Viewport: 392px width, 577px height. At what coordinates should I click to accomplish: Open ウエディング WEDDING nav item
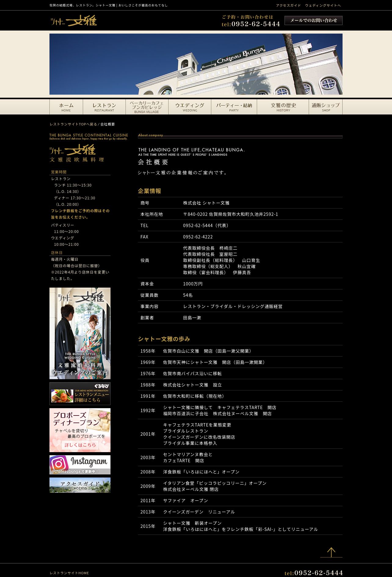190,107
